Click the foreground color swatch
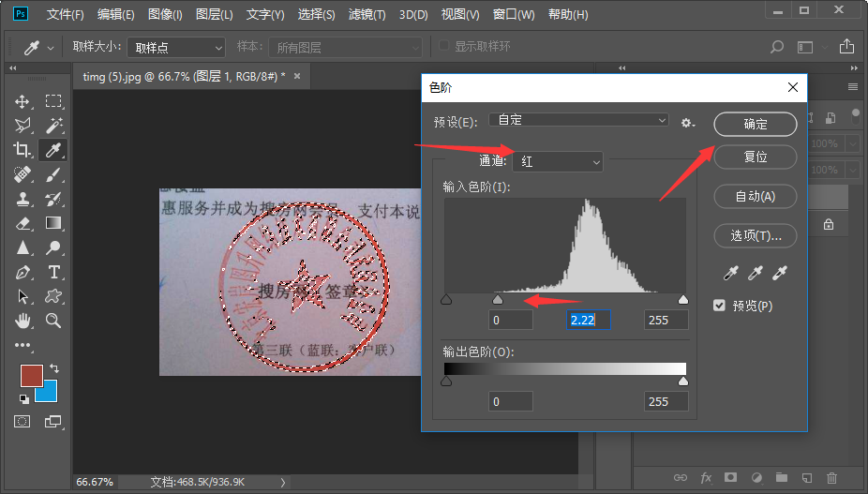The width and height of the screenshot is (868, 494). click(32, 376)
